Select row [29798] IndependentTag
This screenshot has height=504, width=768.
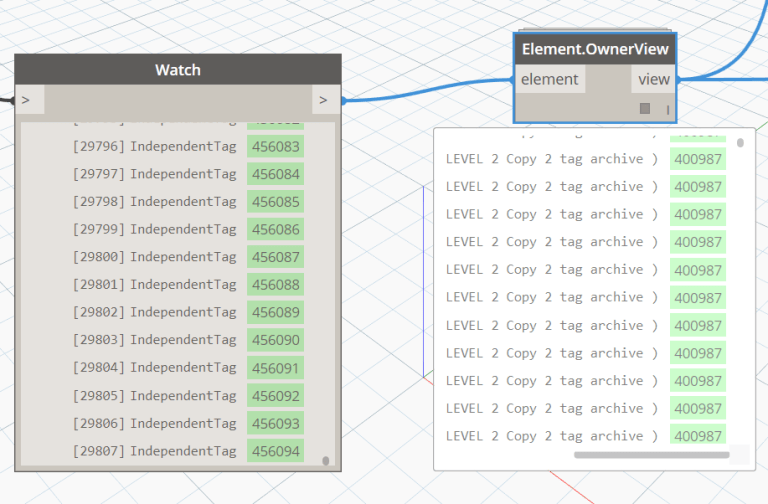(188, 201)
